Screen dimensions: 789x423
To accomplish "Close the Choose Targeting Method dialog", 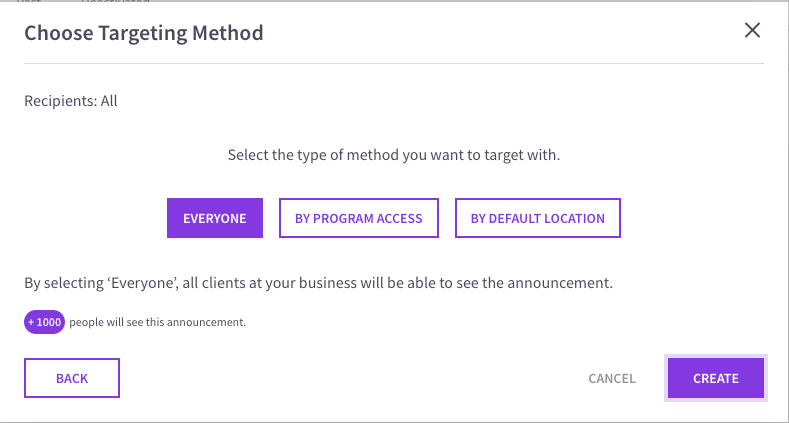I will (x=752, y=30).
